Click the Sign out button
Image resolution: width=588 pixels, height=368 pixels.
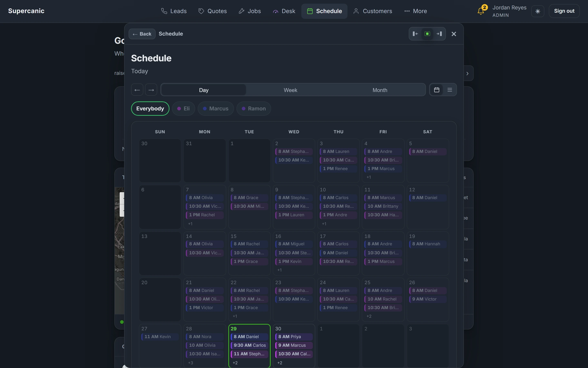click(x=564, y=11)
